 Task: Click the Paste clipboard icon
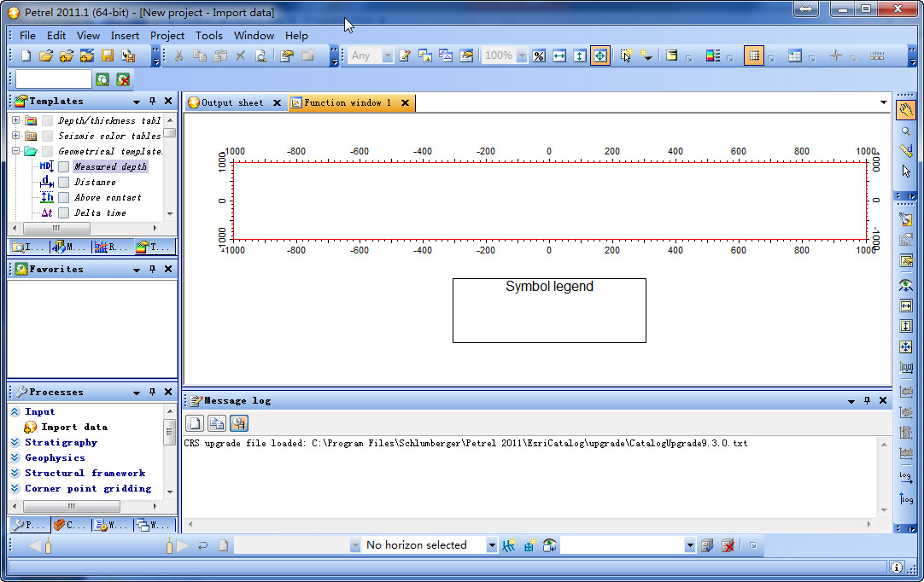[220, 55]
